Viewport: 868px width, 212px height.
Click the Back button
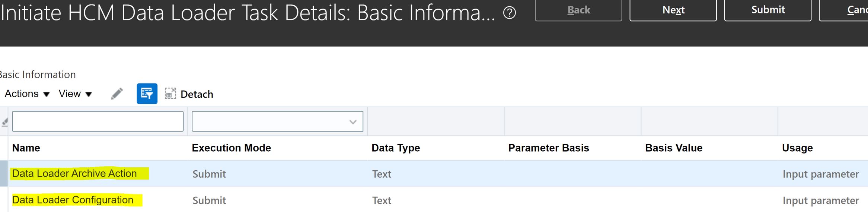coord(578,10)
